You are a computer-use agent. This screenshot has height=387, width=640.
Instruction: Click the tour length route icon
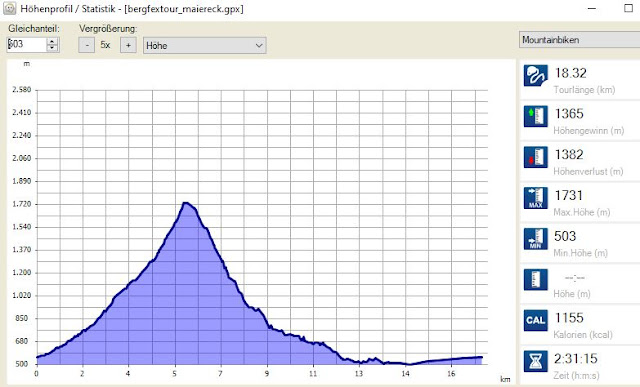click(536, 76)
